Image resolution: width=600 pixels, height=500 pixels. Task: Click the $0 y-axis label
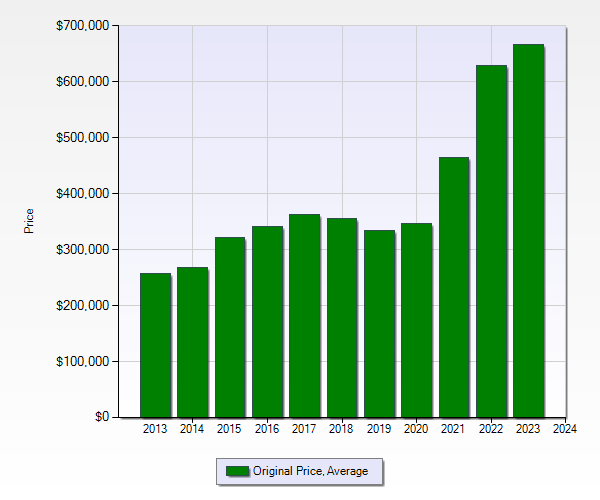click(101, 417)
